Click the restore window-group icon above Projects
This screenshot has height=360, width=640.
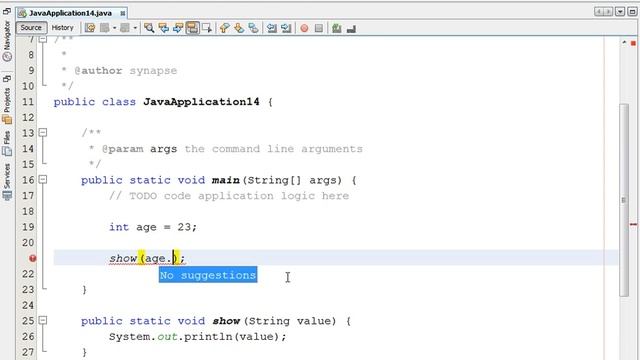(7, 78)
